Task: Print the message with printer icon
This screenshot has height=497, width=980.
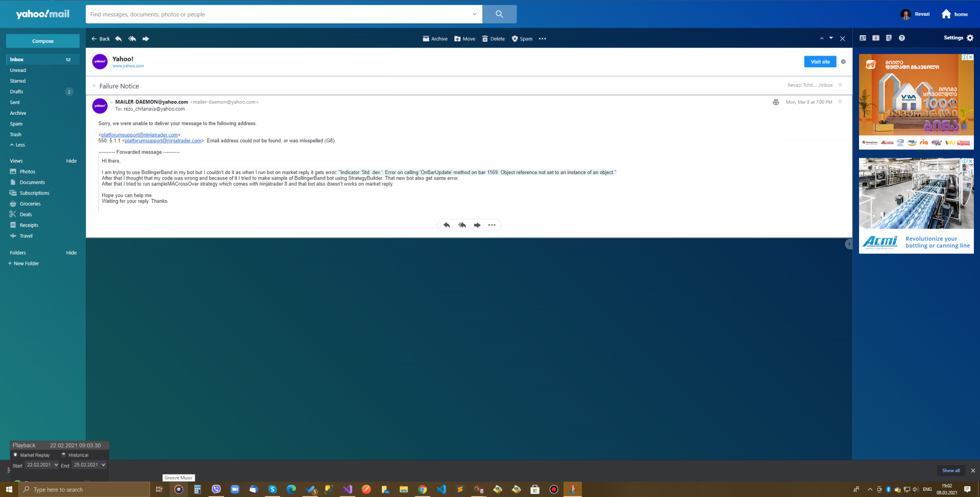Action: tap(776, 102)
